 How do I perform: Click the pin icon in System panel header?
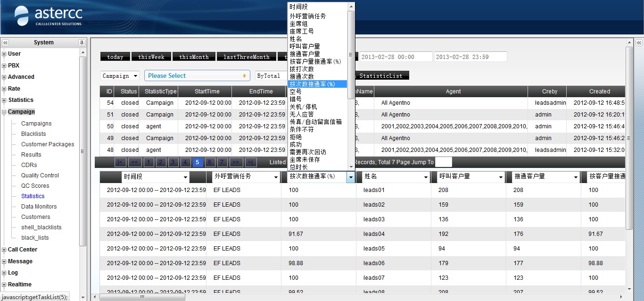[x=82, y=42]
